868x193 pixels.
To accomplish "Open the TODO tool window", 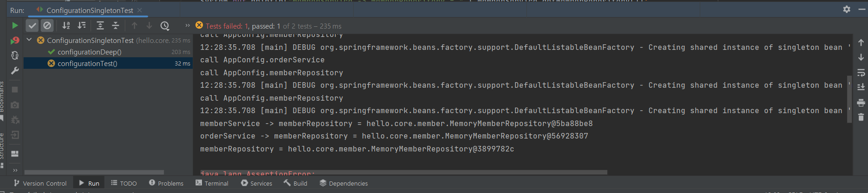I will (124, 183).
